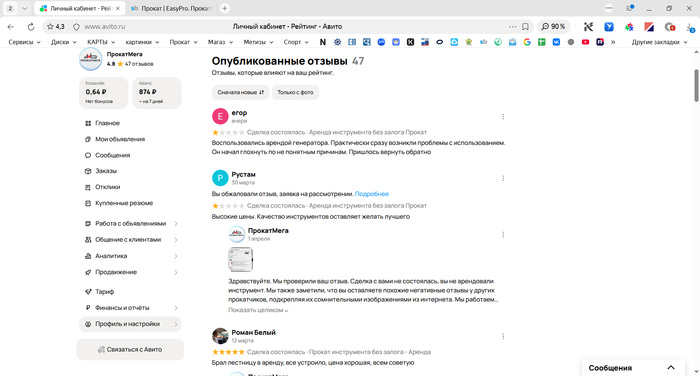Open the address bar three-dots menu
Viewport: 700px width, 376px height.
tap(512, 27)
